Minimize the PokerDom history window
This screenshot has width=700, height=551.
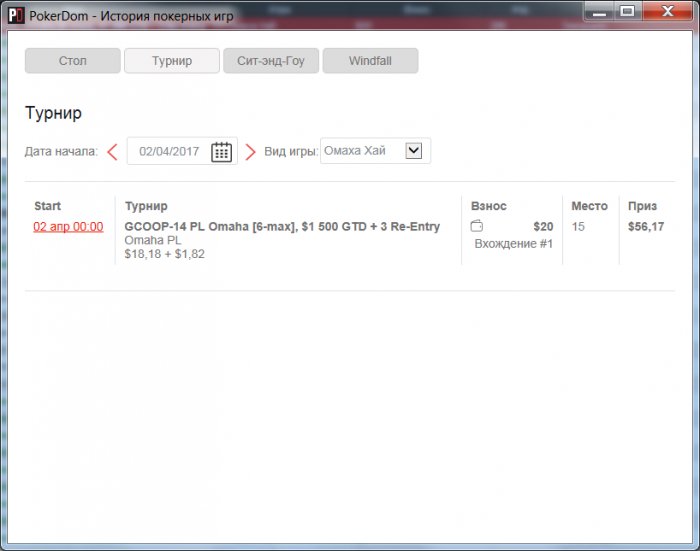600,12
